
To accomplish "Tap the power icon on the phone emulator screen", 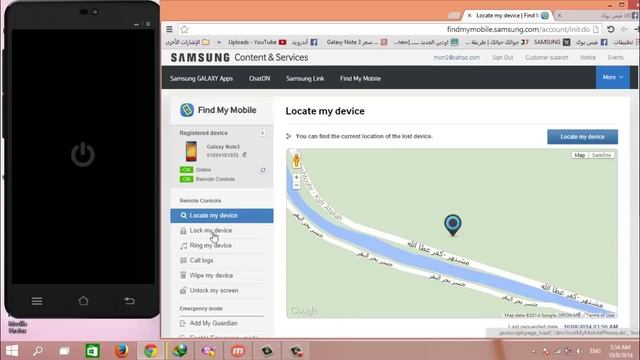I will click(x=83, y=154).
